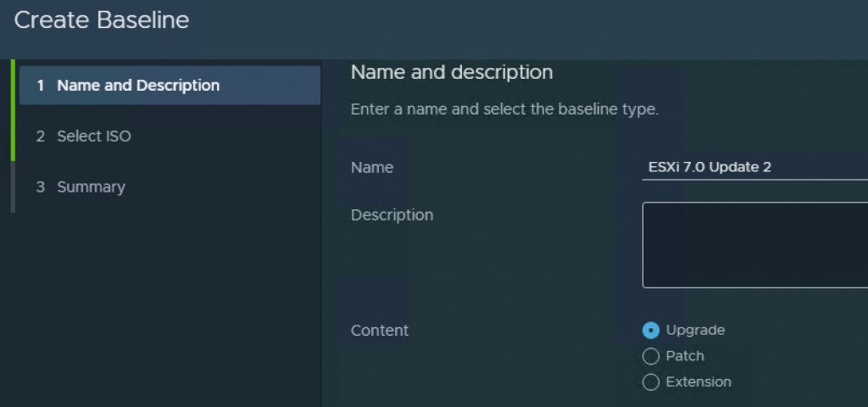Click the Create Baseline dialog title
Image resolution: width=868 pixels, height=407 pixels.
(102, 20)
